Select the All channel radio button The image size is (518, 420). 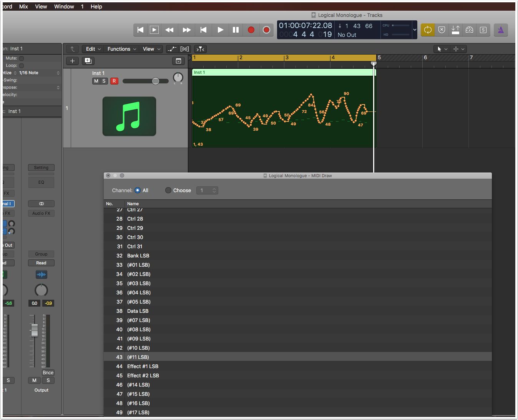138,190
